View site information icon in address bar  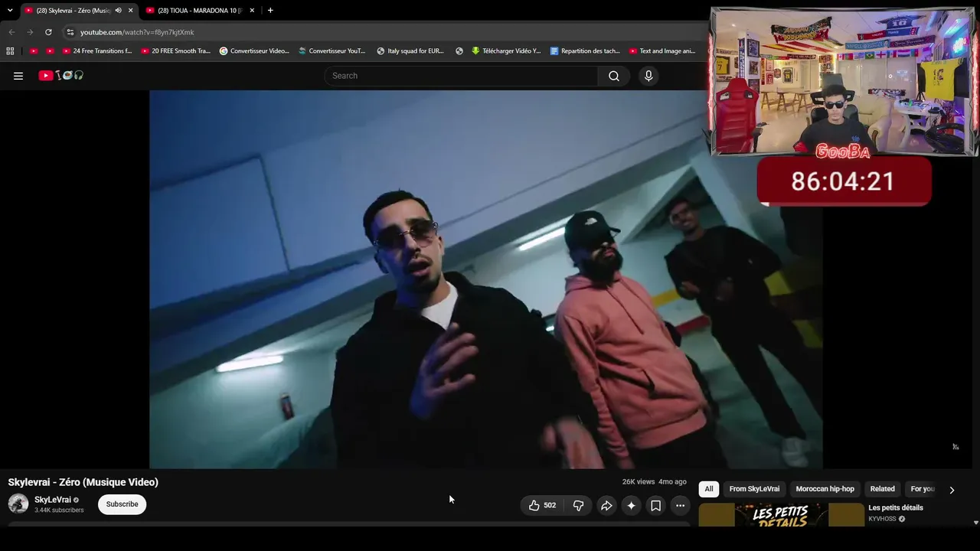point(70,32)
